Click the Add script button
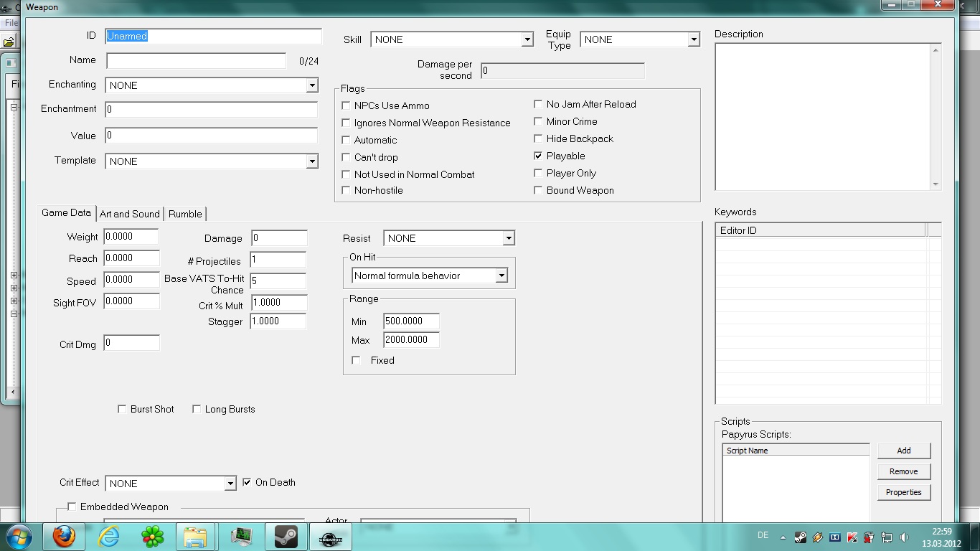Screen dimensions: 980x551 [x=903, y=451]
